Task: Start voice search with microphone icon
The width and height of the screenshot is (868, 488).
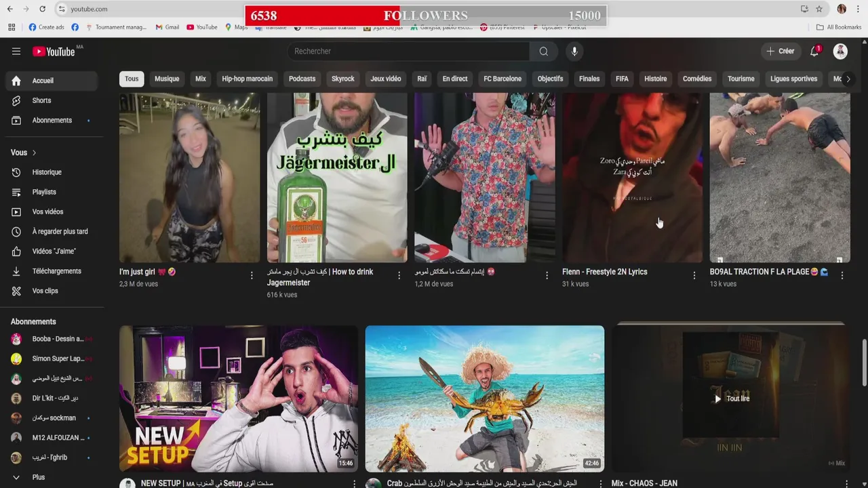Action: [574, 52]
